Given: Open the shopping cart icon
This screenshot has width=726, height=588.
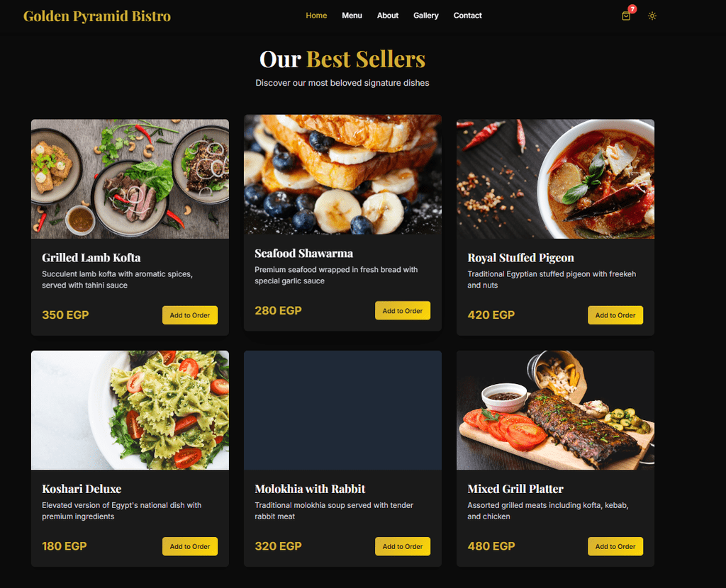Looking at the screenshot, I should pos(626,16).
